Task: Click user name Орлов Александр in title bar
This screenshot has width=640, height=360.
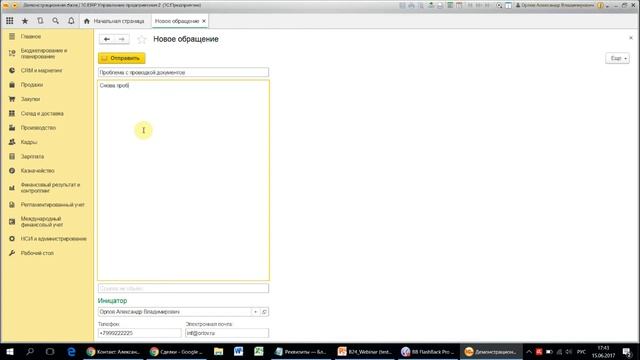Action: coord(557,5)
